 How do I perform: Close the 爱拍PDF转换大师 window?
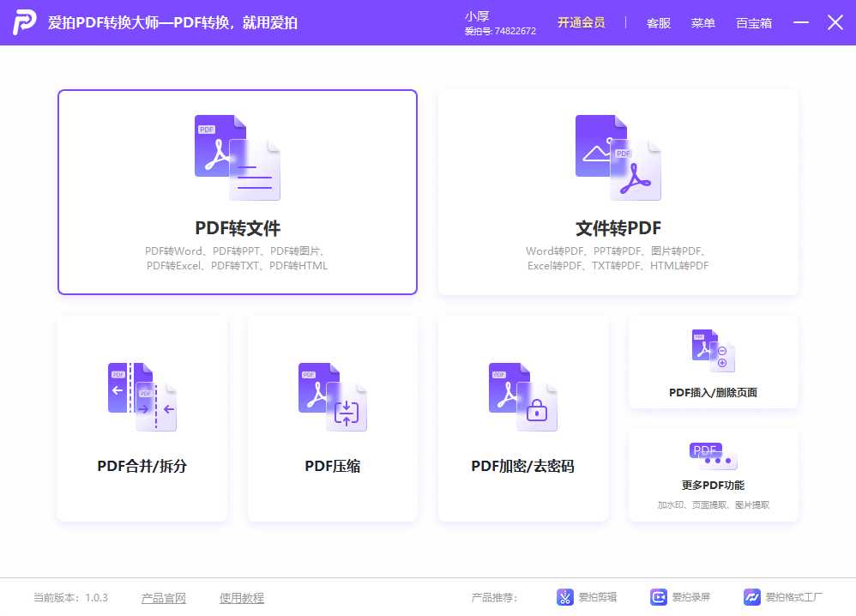point(835,22)
